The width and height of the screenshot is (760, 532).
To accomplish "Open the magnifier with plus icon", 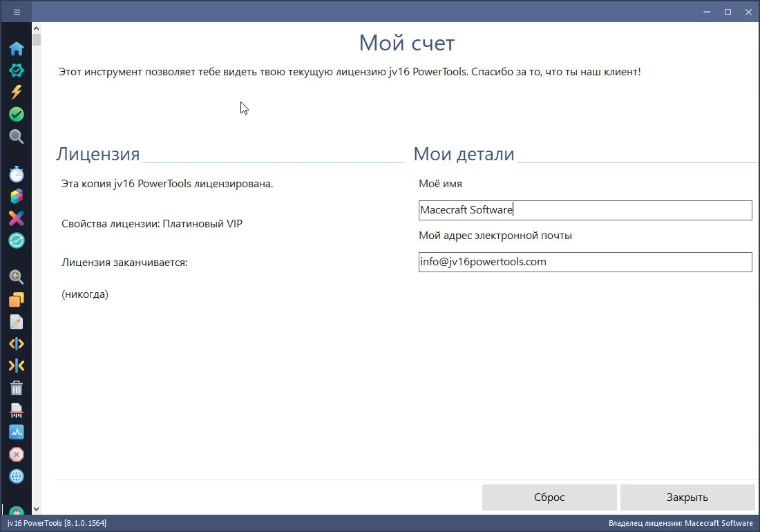I will 17,277.
